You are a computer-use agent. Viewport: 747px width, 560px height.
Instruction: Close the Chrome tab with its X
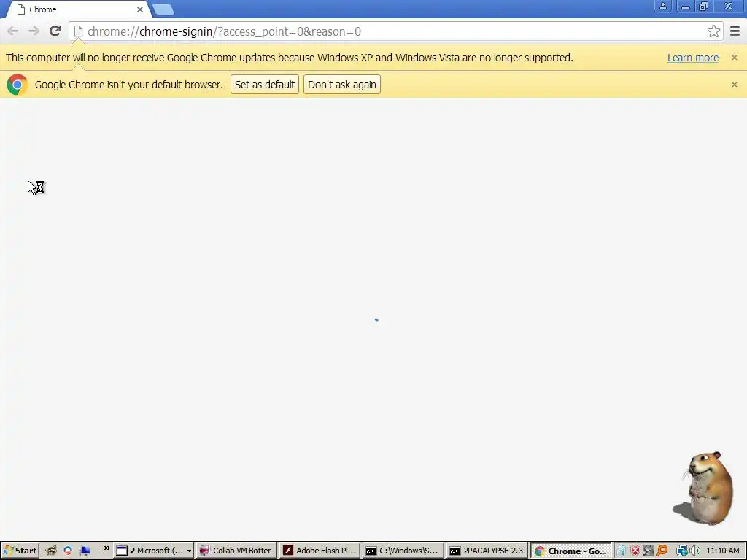[x=140, y=9]
